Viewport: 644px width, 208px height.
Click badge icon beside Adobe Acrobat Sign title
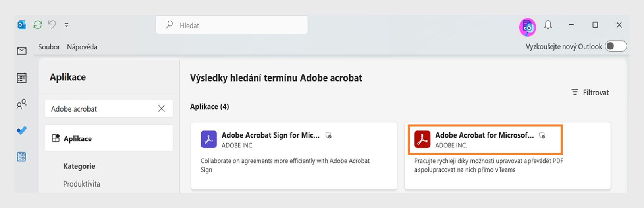(x=328, y=135)
